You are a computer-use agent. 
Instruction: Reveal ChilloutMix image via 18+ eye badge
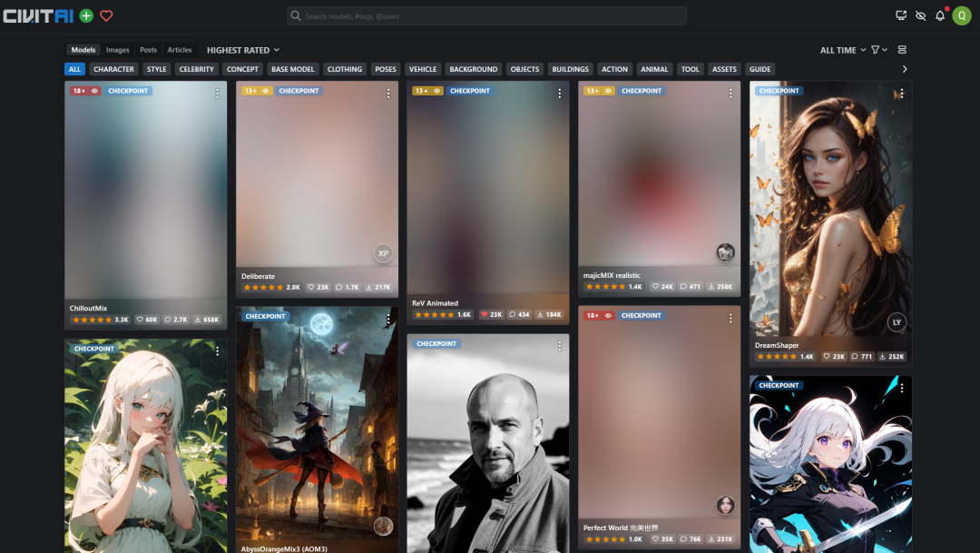pos(85,91)
